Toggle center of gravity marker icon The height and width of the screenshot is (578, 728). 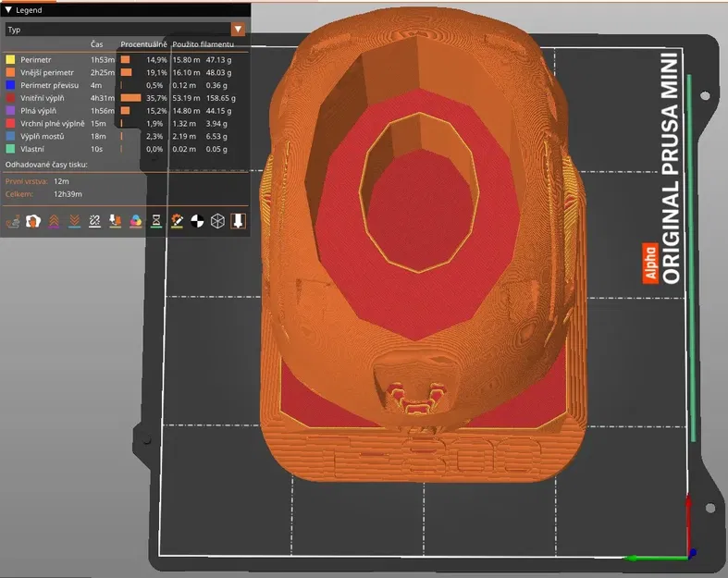(x=197, y=221)
